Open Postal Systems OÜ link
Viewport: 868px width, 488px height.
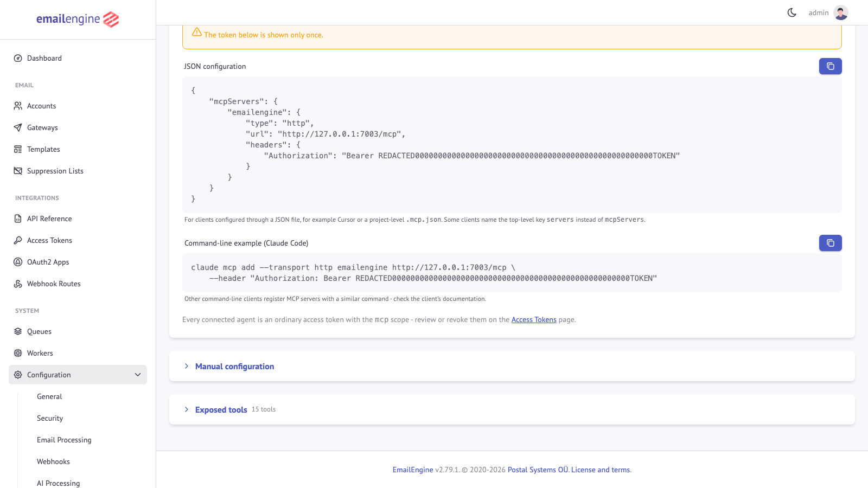538,470
